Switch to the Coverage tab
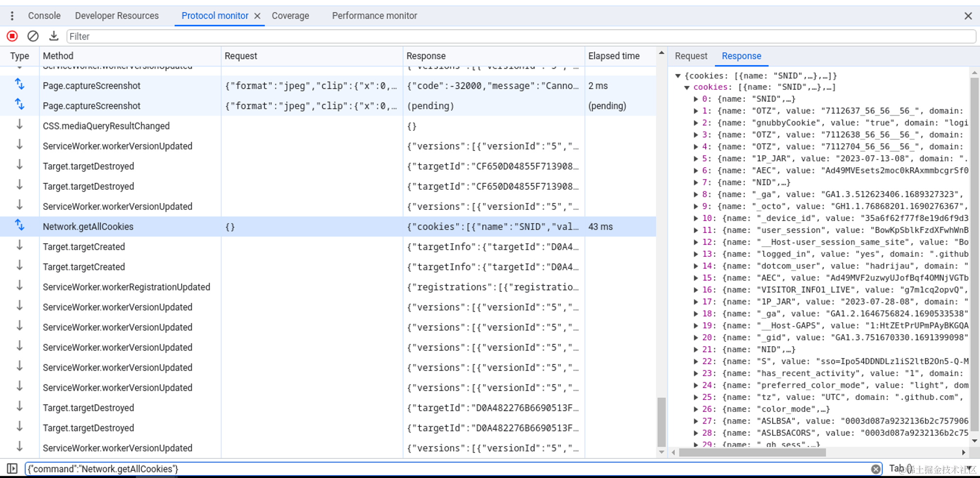The height and width of the screenshot is (478, 980). [x=291, y=15]
